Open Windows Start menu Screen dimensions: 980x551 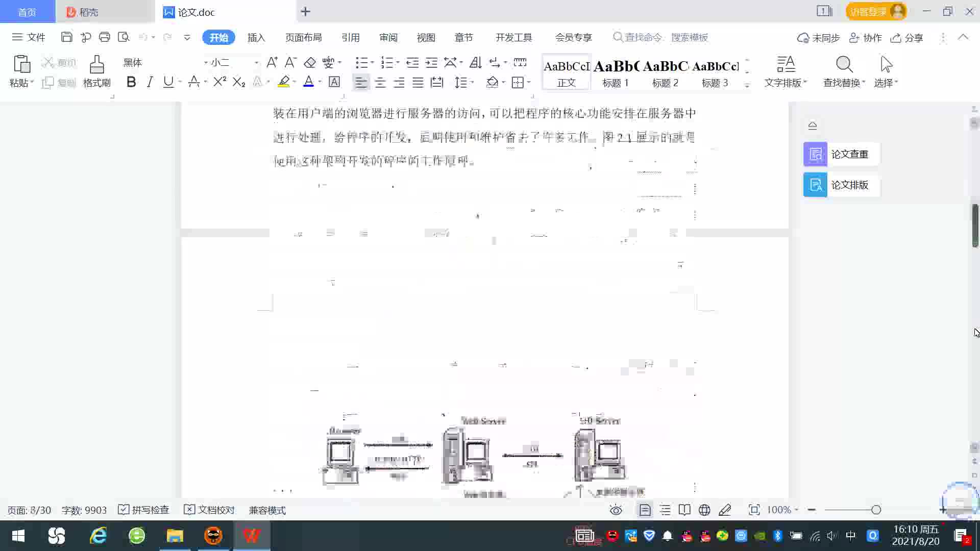[x=18, y=536]
